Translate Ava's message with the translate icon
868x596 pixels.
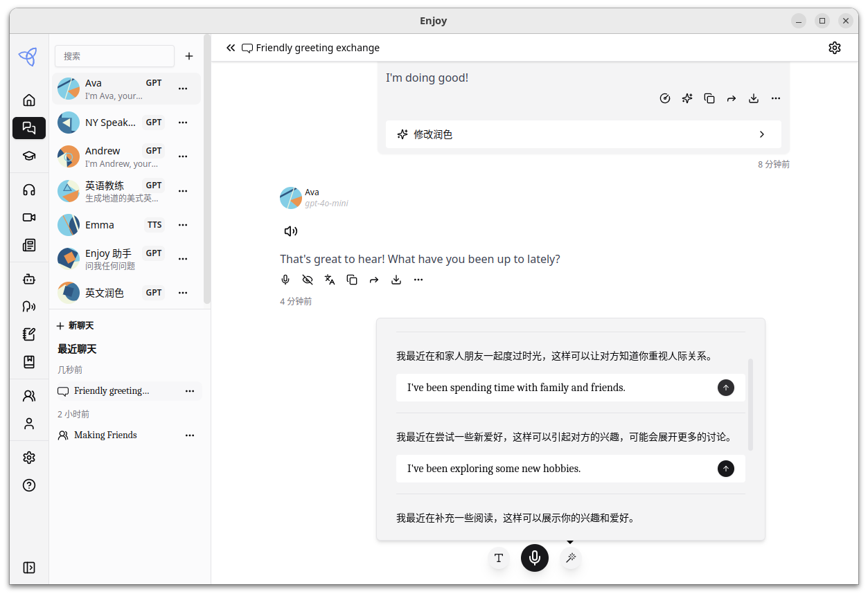pyautogui.click(x=329, y=279)
